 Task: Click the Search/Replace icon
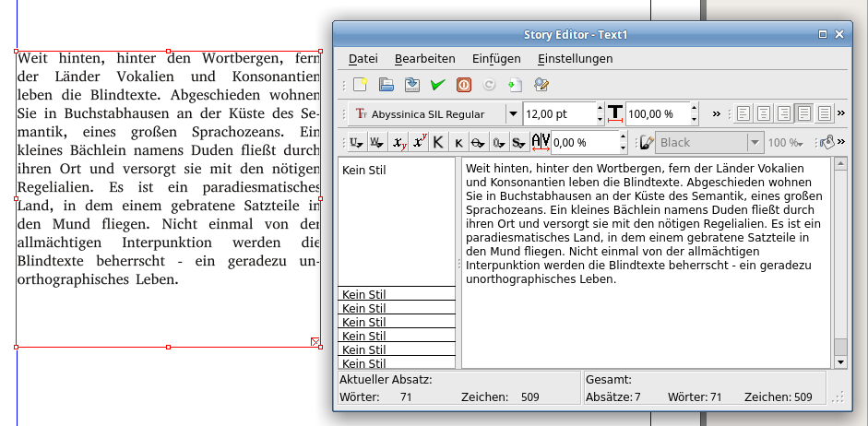pyautogui.click(x=541, y=85)
